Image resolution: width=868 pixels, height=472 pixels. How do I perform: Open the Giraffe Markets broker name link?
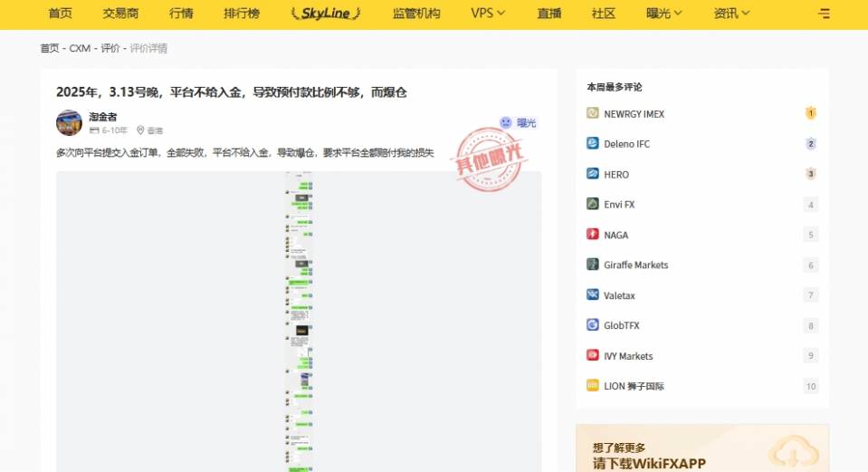click(635, 265)
